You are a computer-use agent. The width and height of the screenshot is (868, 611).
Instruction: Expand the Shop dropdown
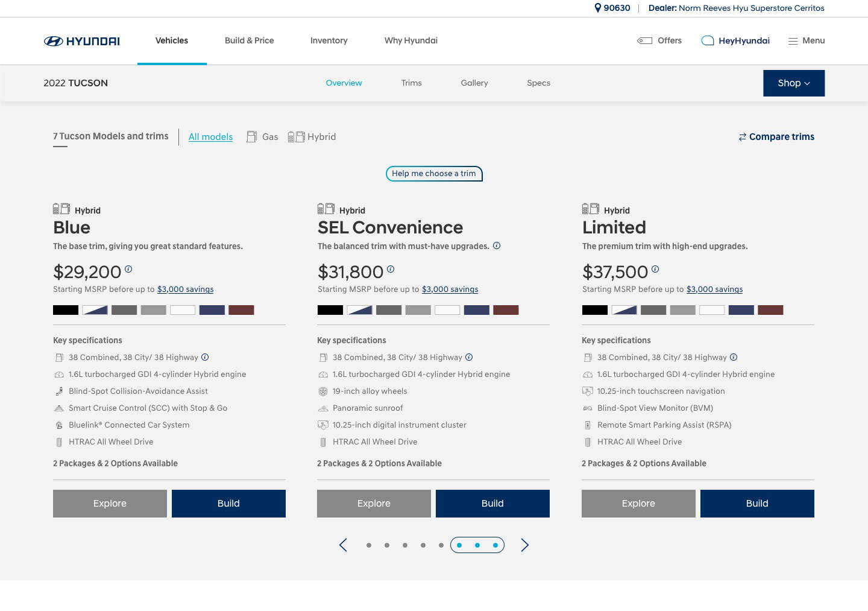[794, 83]
